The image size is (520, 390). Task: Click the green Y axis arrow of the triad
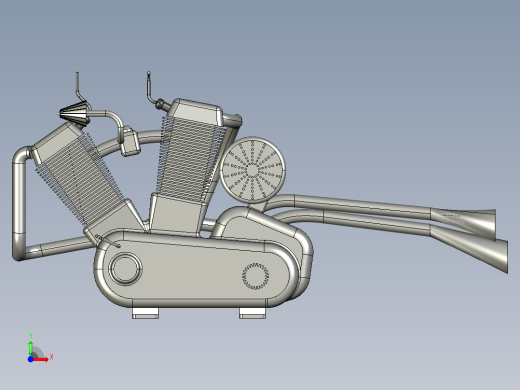[x=31, y=348]
